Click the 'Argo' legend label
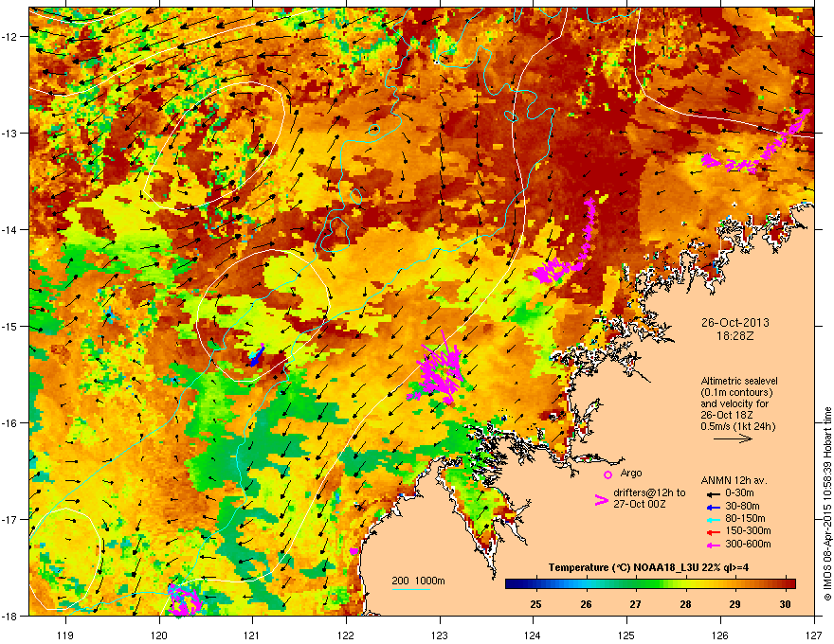Image resolution: width=834 pixels, height=644 pixels. [631, 473]
